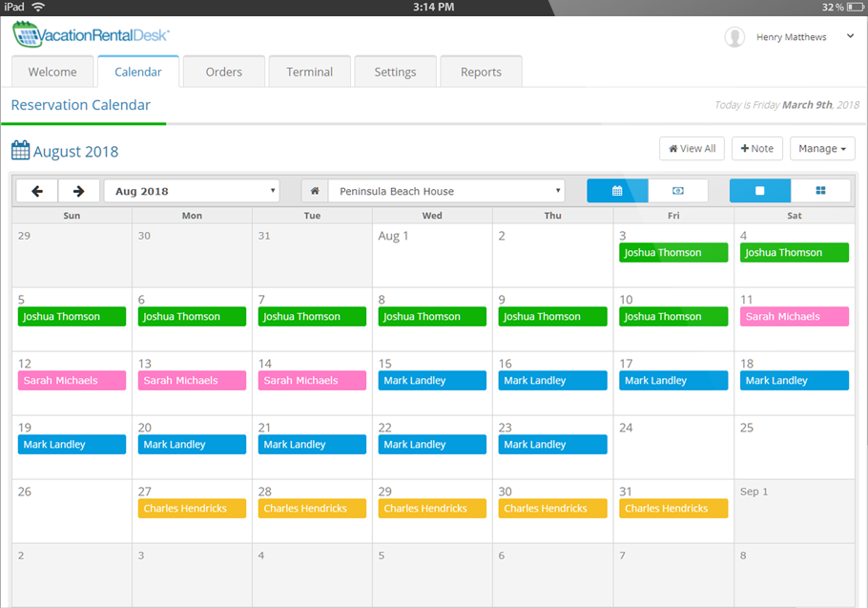
Task: Click the View All button
Action: pyautogui.click(x=692, y=149)
